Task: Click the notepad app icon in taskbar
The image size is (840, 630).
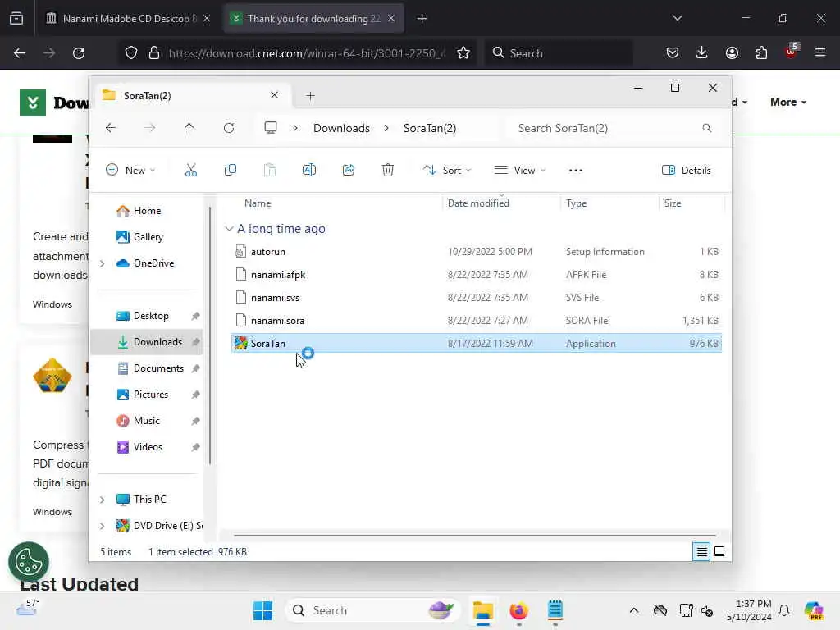Action: pyautogui.click(x=555, y=610)
